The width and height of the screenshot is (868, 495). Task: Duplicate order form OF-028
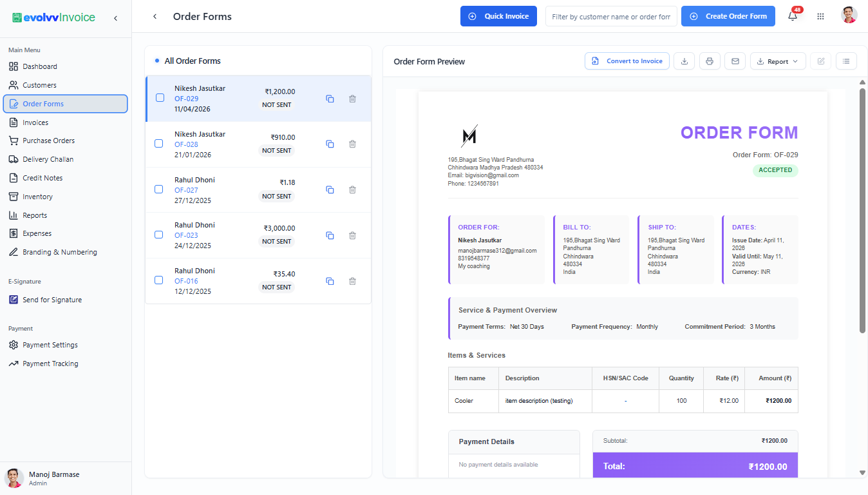pyautogui.click(x=330, y=144)
